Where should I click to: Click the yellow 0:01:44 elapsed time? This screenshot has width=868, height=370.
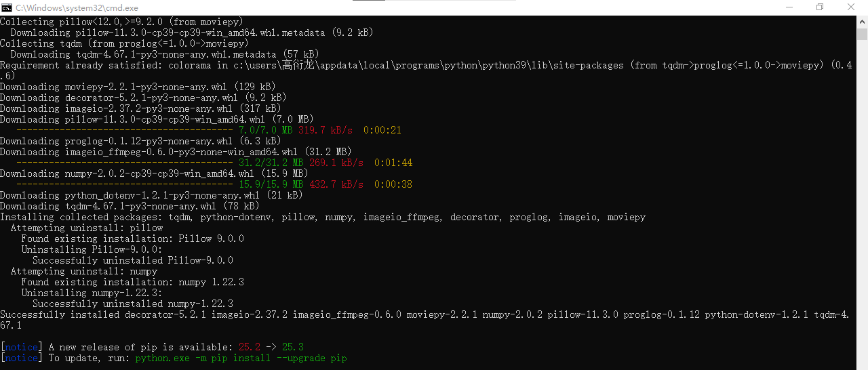(393, 163)
